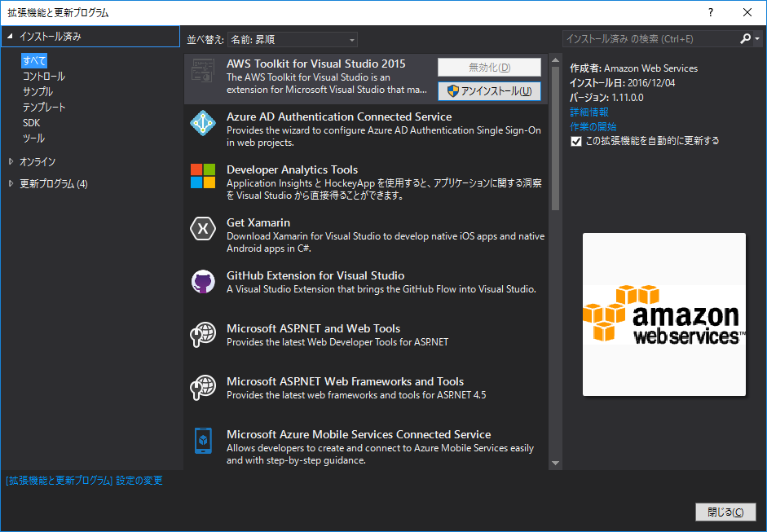Click the Azure AD Authentication service icon
Viewport: 767px width, 532px height.
(203, 123)
